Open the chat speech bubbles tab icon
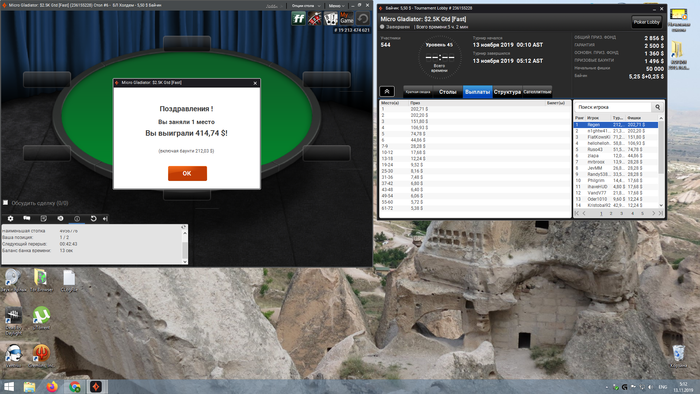 27,219
